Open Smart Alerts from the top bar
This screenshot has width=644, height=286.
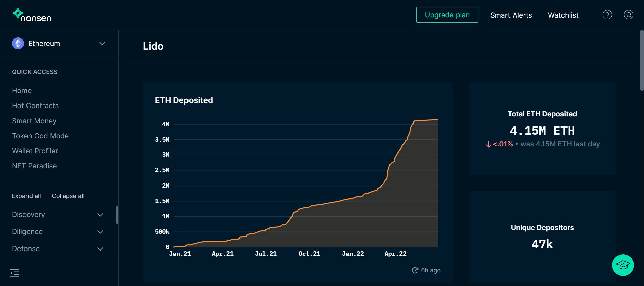(511, 15)
